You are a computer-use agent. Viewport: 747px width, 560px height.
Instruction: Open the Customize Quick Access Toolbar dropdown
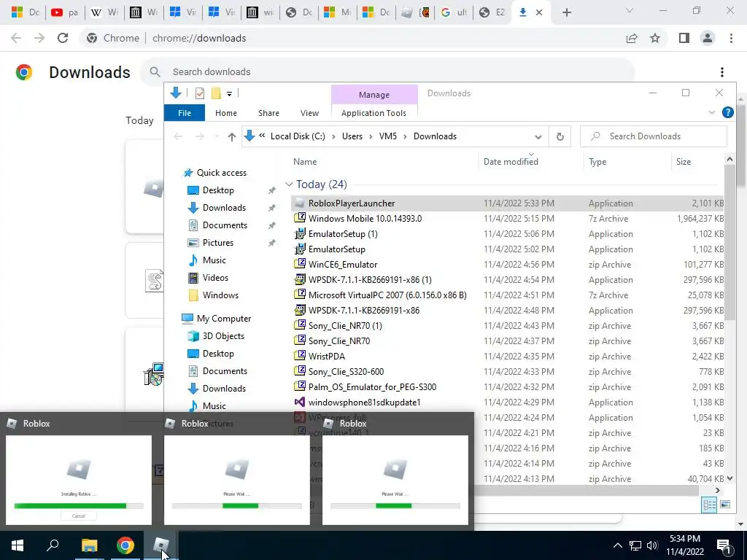(229, 94)
